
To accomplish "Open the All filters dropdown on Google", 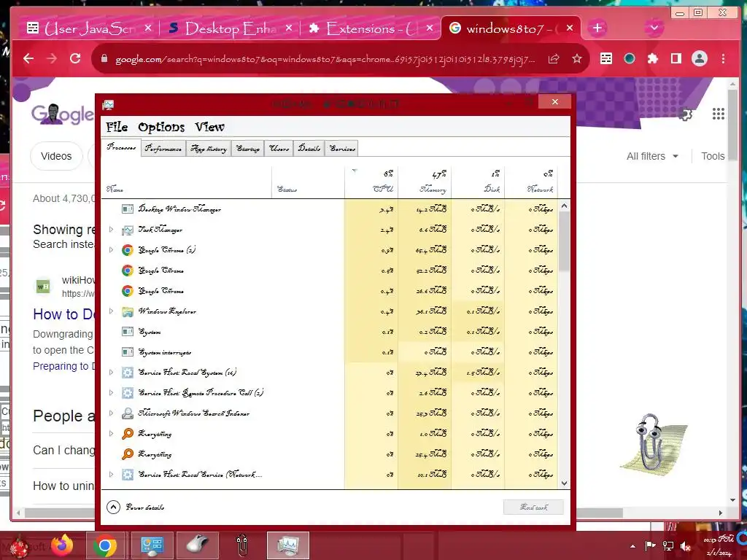I will pyautogui.click(x=651, y=156).
